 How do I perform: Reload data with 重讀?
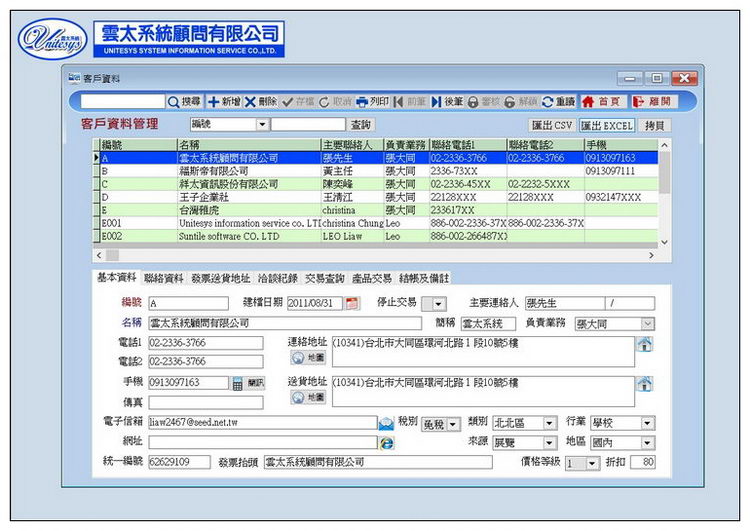click(x=559, y=101)
